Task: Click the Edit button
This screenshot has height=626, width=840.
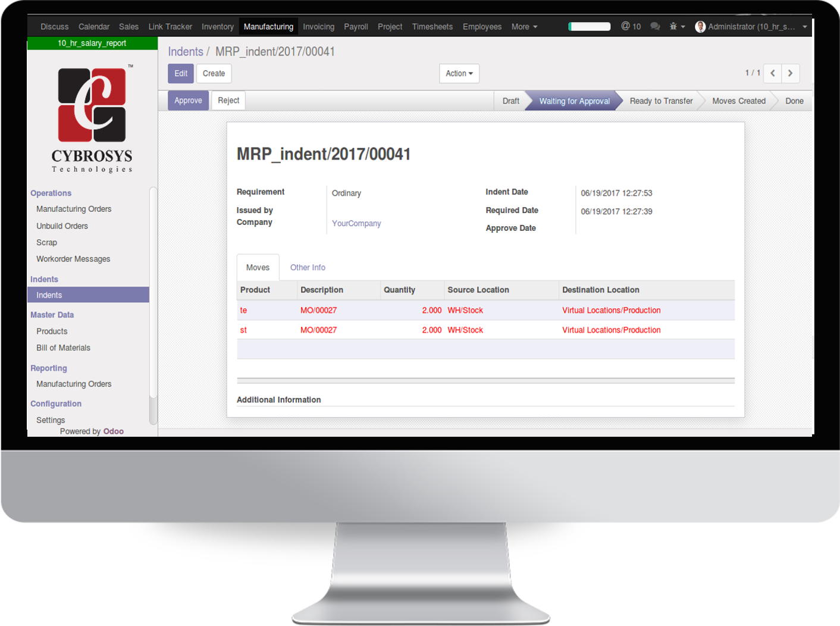Action: tap(181, 74)
